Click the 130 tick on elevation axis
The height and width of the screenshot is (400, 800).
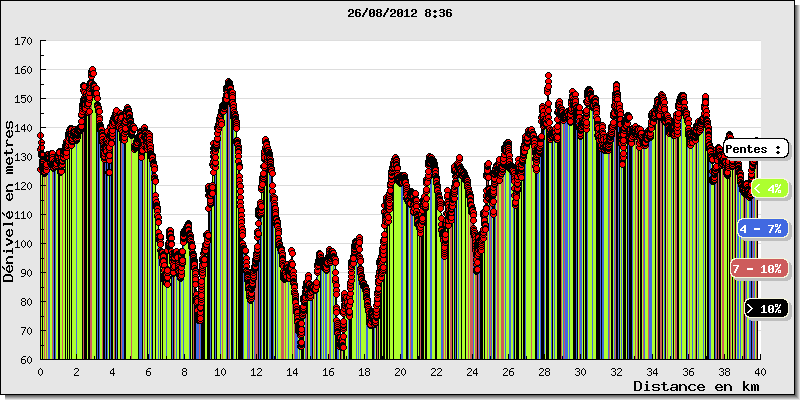(x=24, y=157)
